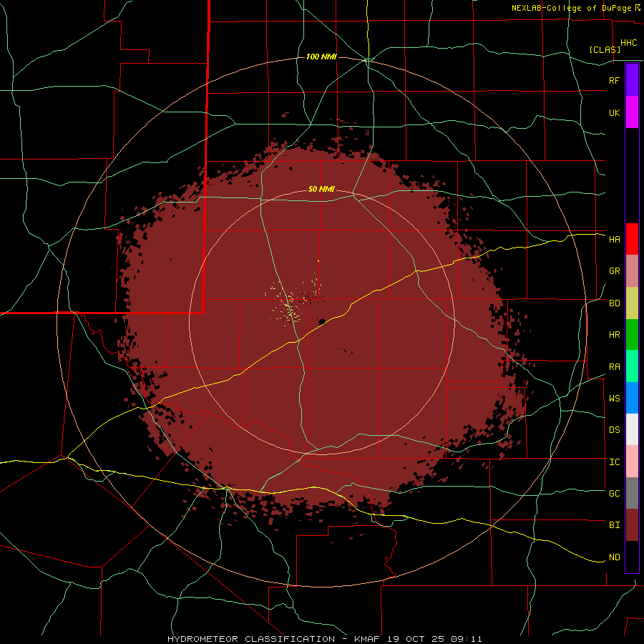Click the HHC product label
This screenshot has height=644, width=644.
628,43
